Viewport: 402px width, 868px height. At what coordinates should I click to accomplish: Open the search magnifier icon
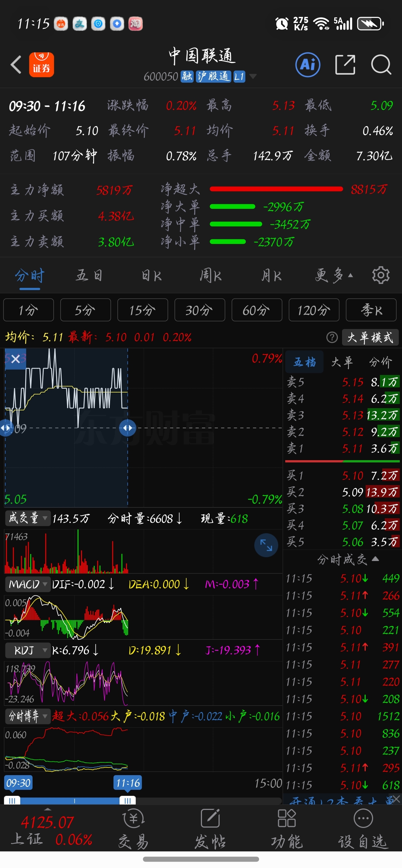click(x=381, y=64)
